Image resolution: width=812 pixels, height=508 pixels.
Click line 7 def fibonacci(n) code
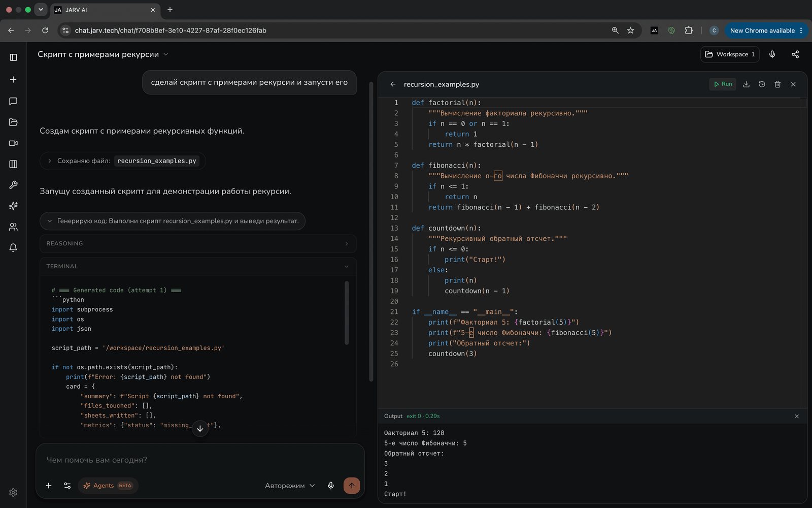click(446, 166)
